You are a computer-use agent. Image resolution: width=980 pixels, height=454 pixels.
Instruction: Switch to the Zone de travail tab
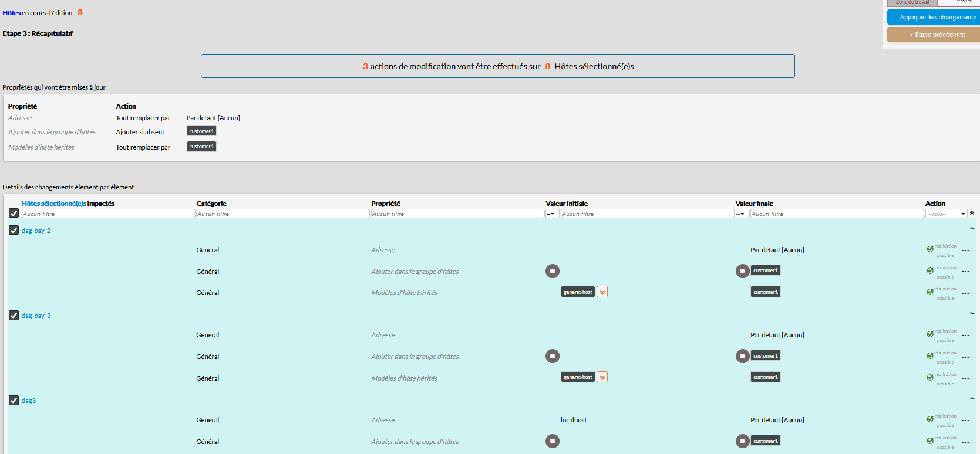pos(912,2)
